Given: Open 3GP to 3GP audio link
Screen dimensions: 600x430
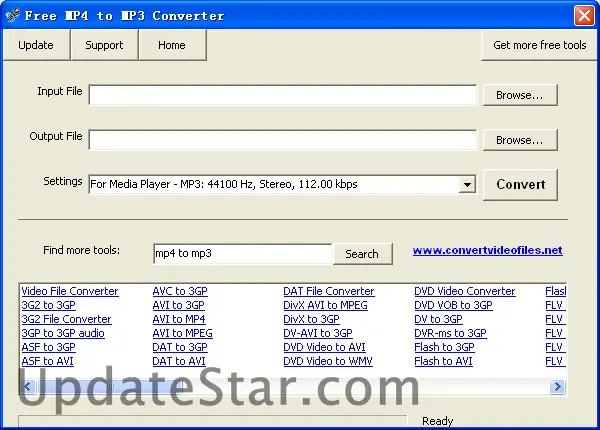Looking at the screenshot, I should pos(63,333).
